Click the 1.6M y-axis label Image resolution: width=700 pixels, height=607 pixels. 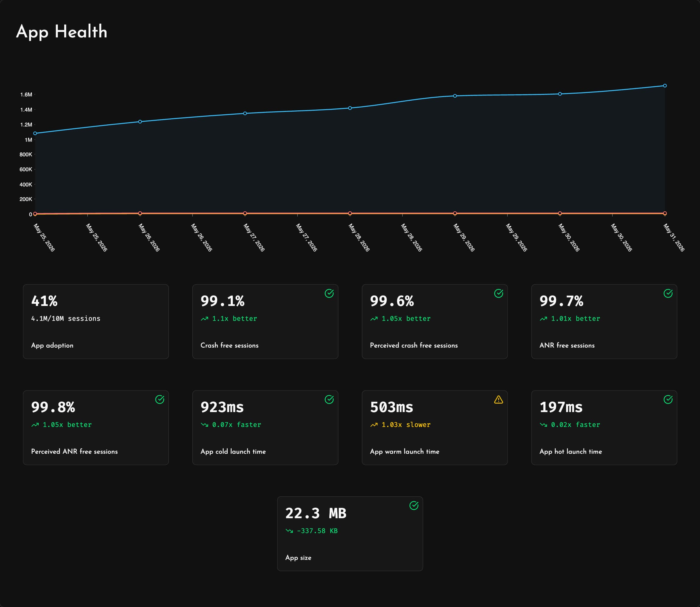pyautogui.click(x=26, y=95)
